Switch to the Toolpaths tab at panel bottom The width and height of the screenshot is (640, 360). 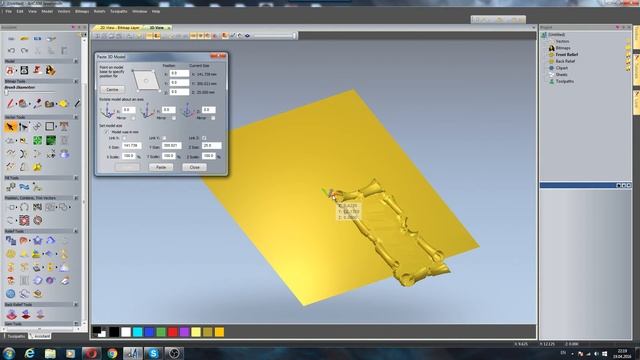(x=16, y=336)
